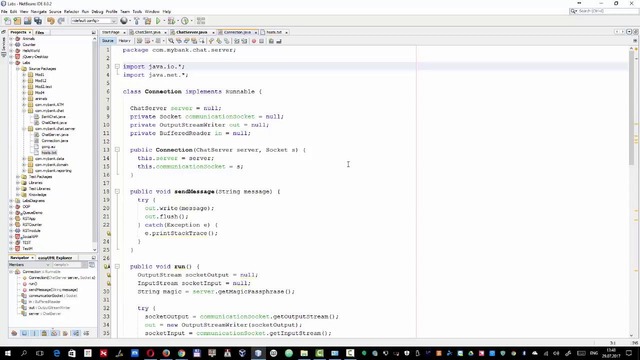Select the server : ChatServer field in Navigator
This screenshot has width=640, height=360.
coord(45,314)
